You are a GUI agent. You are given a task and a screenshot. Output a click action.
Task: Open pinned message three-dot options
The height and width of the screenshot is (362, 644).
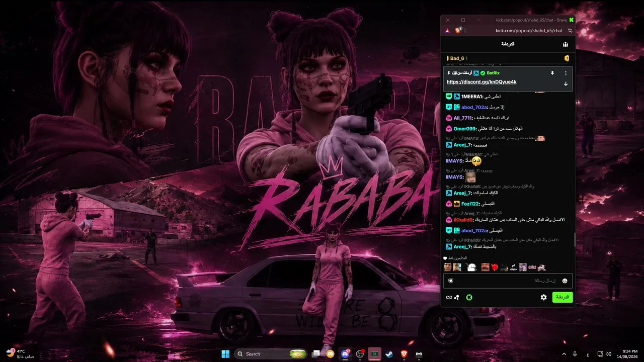tap(566, 73)
